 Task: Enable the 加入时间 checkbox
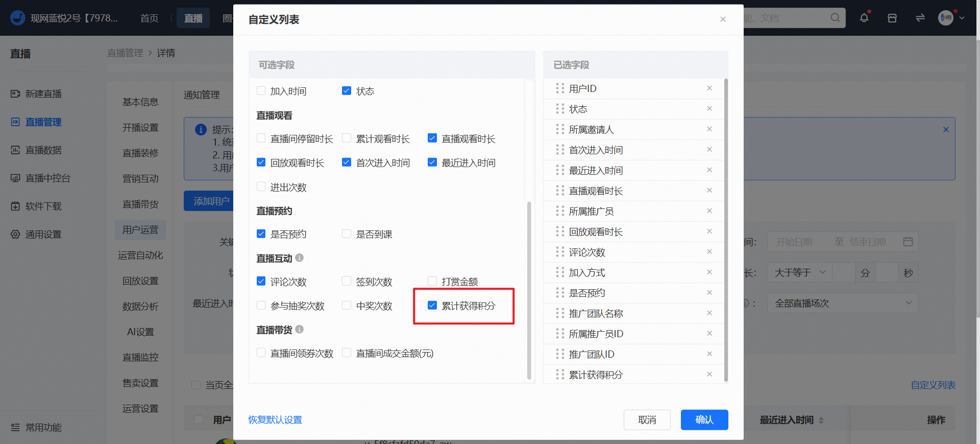[261, 91]
